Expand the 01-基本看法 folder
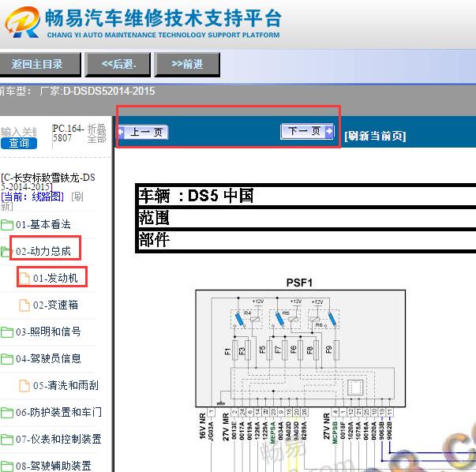The width and height of the screenshot is (476, 472). click(x=43, y=224)
